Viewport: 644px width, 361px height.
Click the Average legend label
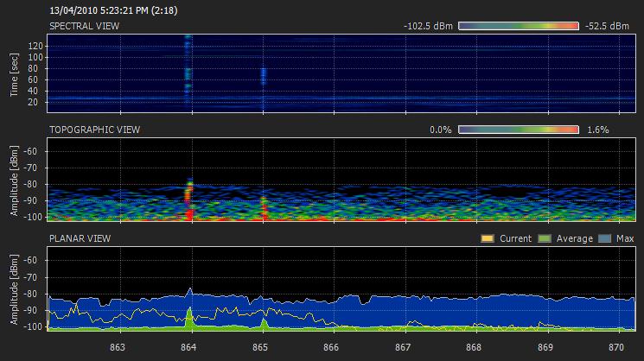[575, 238]
